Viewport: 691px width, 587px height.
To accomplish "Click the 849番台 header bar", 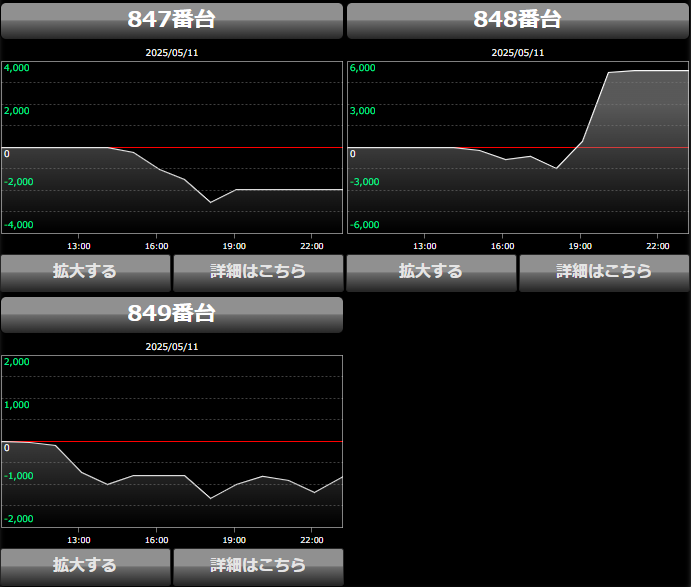I will (x=172, y=314).
